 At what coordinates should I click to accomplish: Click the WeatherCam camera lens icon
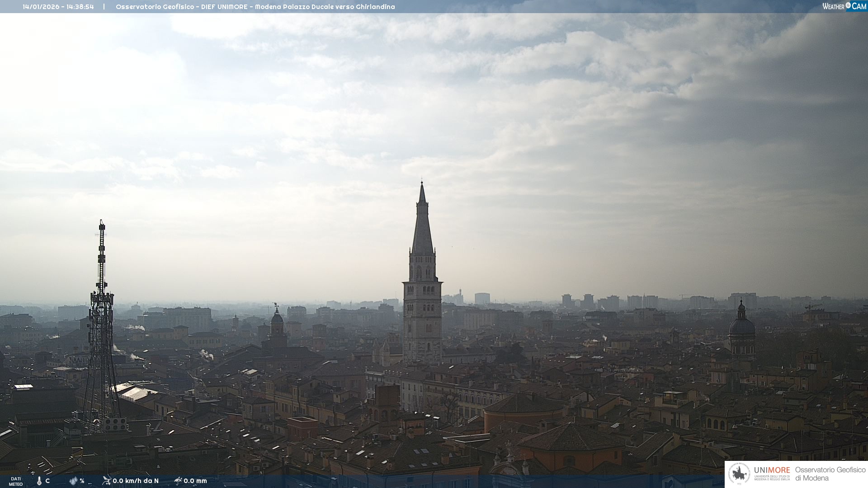point(848,5)
